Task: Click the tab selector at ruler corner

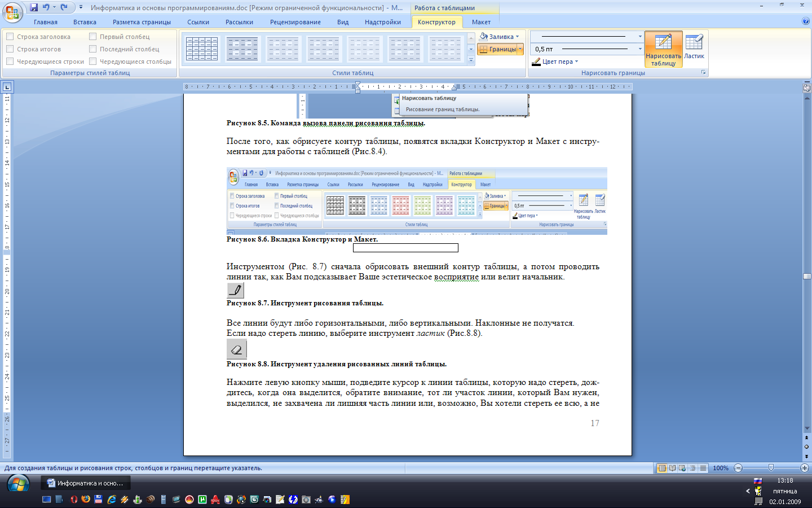Action: pos(7,87)
